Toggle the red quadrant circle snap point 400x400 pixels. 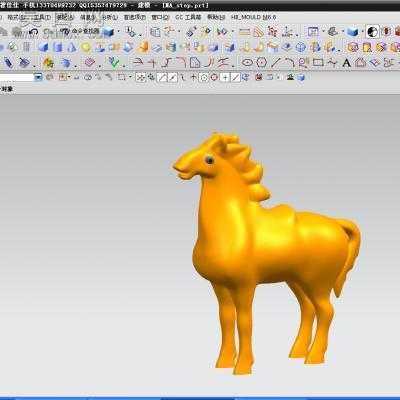[x=214, y=78]
